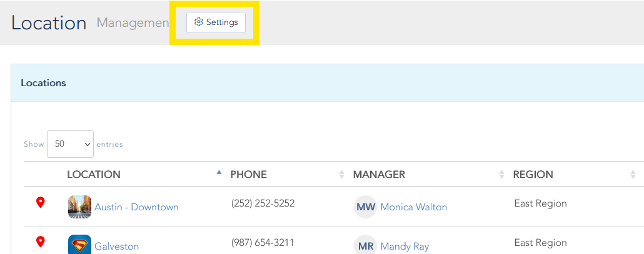Open the Galveston location link
The image size is (644, 254).
pyautogui.click(x=116, y=247)
